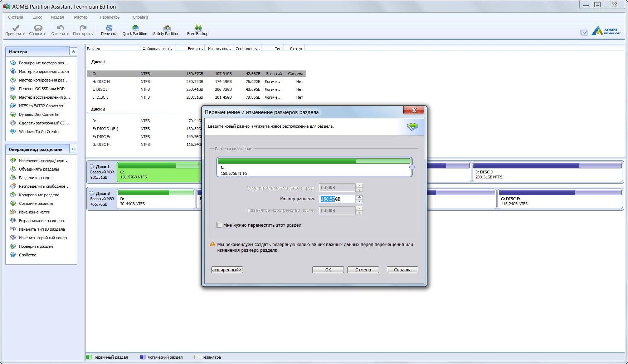Open NTFS to FAT32 Converter
This screenshot has height=364, width=628.
[37, 106]
